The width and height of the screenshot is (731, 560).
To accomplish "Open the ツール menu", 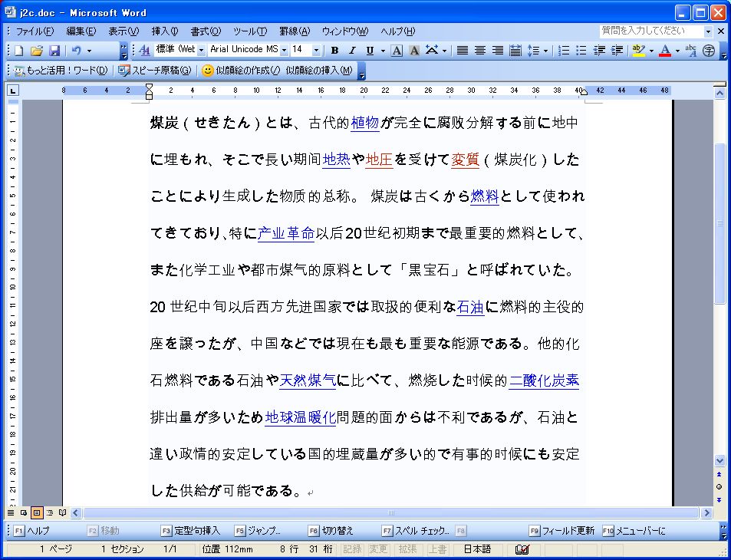I will pos(250,31).
